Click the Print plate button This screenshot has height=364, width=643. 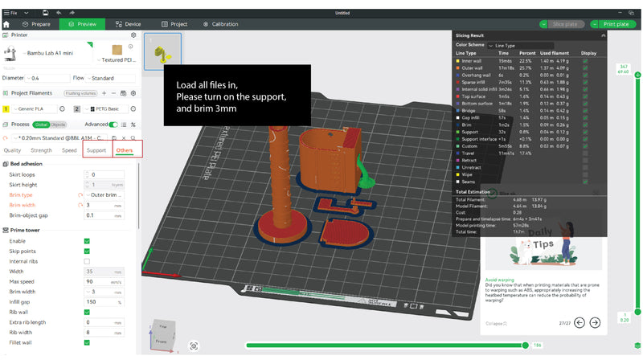(x=616, y=24)
